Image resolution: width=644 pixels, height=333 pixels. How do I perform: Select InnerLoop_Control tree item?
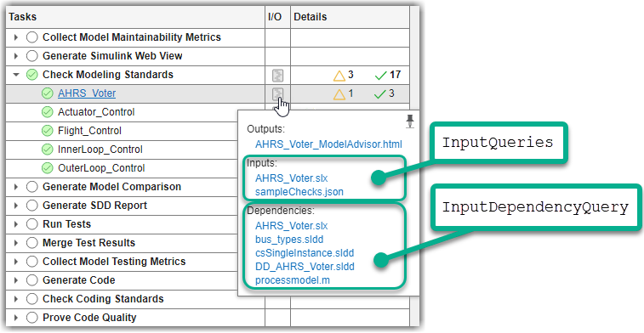100,150
